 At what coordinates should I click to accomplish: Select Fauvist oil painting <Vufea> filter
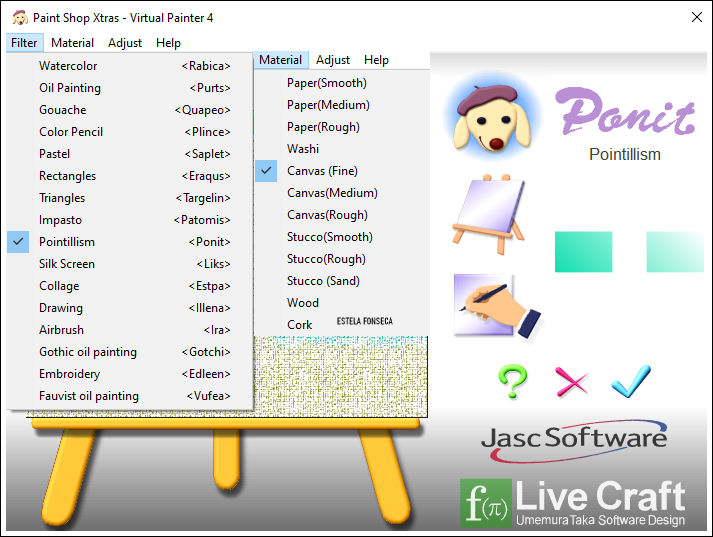[130, 396]
